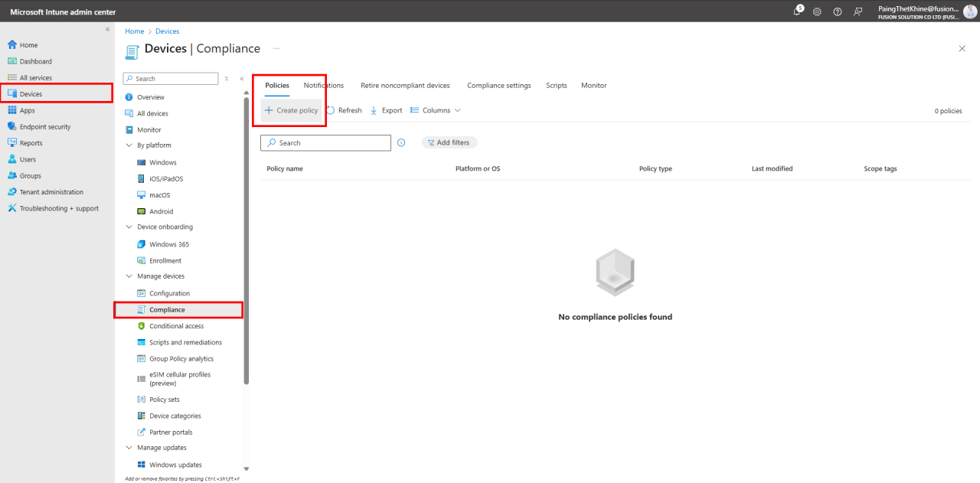The height and width of the screenshot is (483, 980).
Task: Open the Columns dropdown
Action: pos(436,110)
